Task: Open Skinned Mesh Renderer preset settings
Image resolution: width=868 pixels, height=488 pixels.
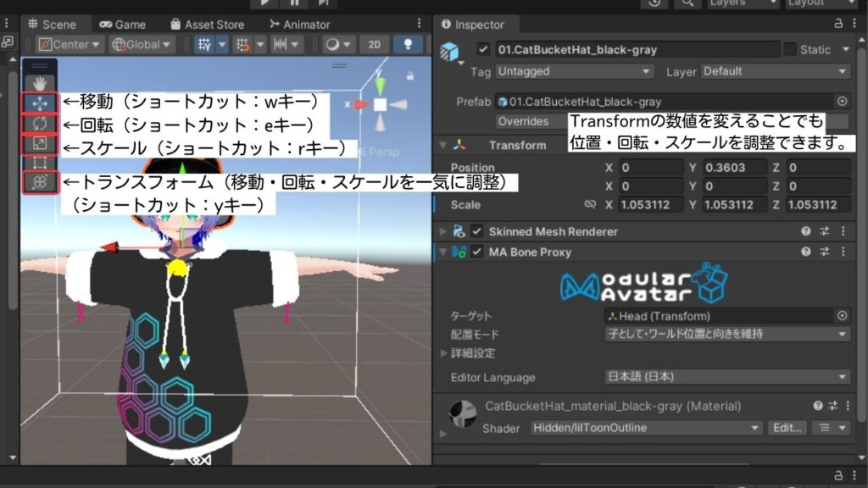Action: click(825, 231)
